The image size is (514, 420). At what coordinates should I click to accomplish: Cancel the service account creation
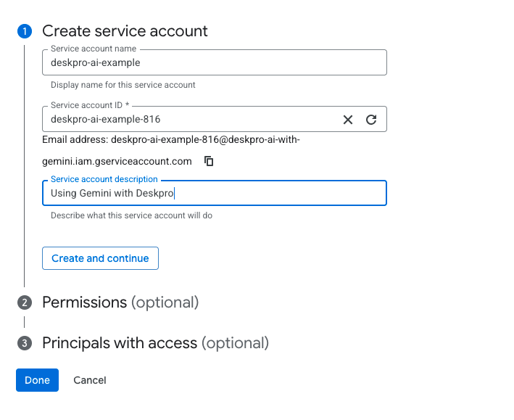[90, 380]
